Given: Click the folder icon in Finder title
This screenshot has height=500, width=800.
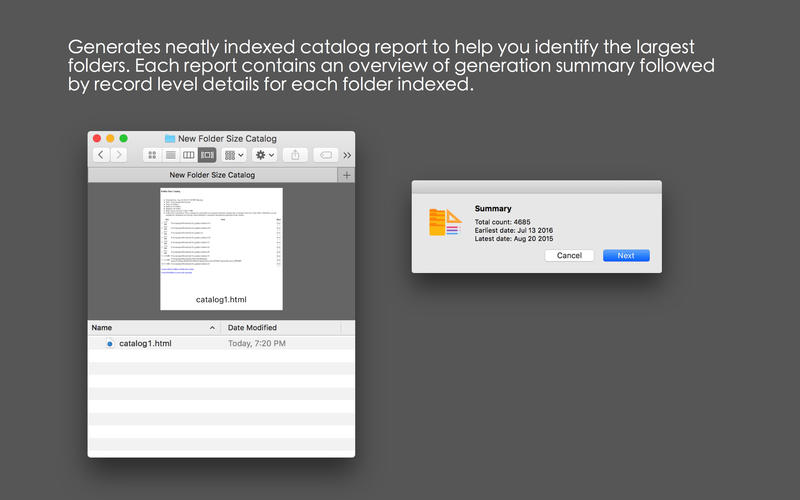Looking at the screenshot, I should tap(170, 139).
